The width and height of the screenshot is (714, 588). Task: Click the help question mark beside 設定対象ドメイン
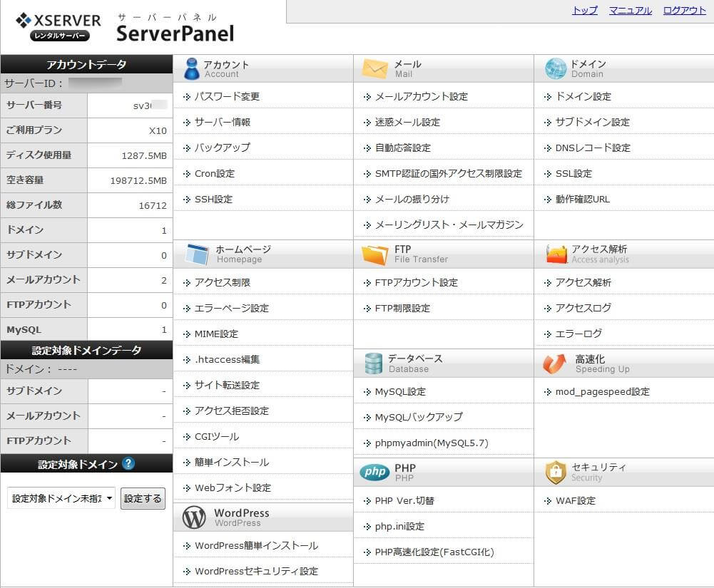coord(129,463)
